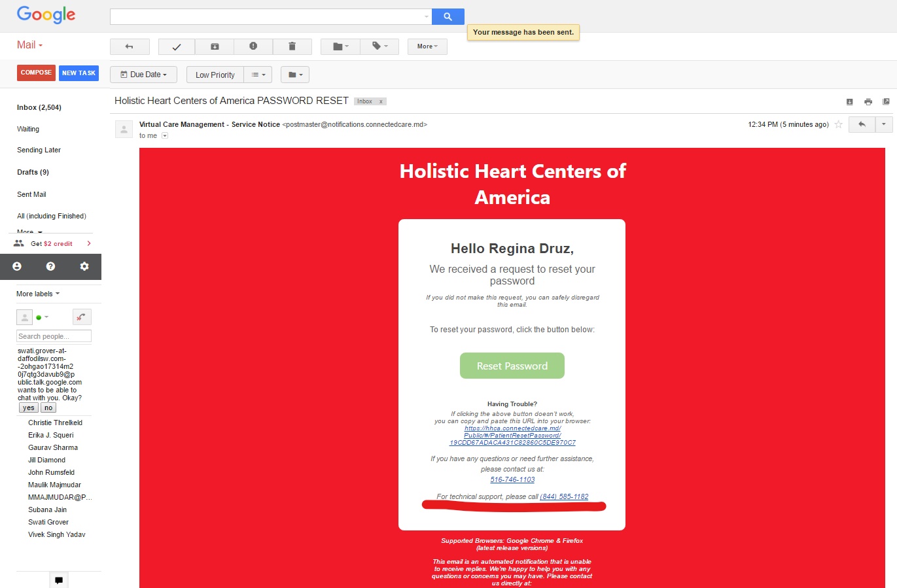Click the COMPOSE button

point(36,73)
